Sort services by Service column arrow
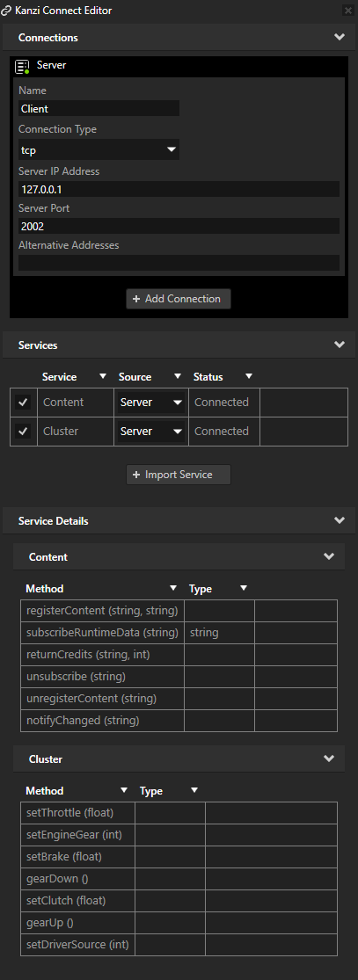358x980 pixels. pyautogui.click(x=103, y=376)
